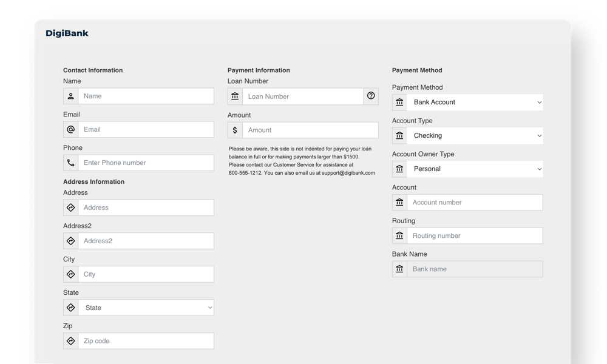Open the State dropdown

pyautogui.click(x=146, y=308)
